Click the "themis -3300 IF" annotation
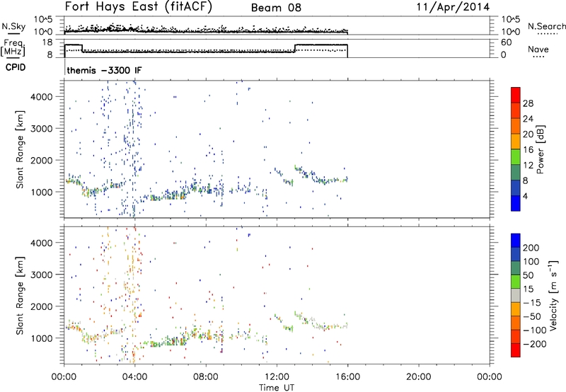This screenshot has width=566, height=392. click(104, 70)
